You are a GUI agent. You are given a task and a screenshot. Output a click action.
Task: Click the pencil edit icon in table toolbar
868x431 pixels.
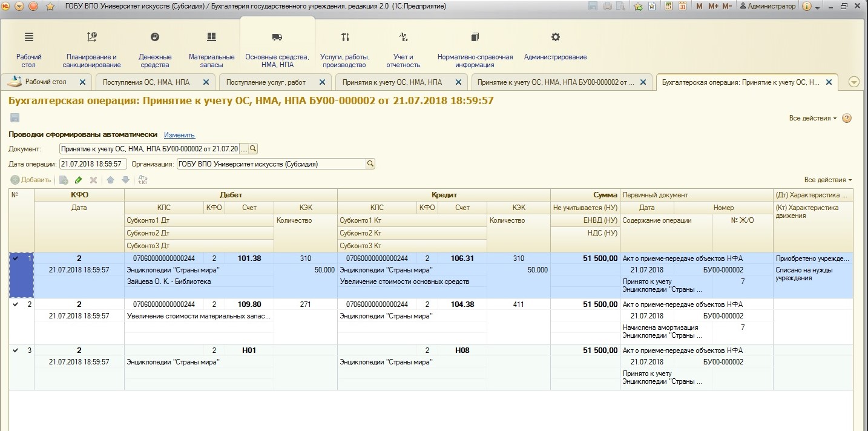(x=78, y=180)
